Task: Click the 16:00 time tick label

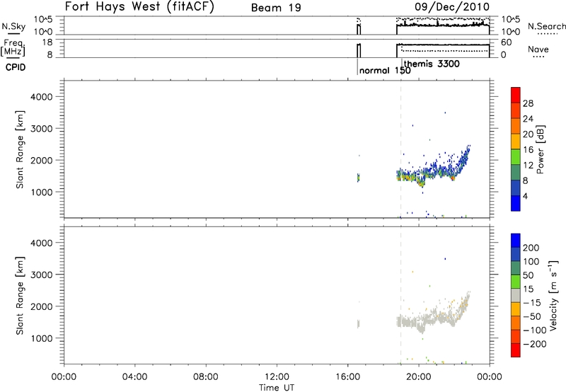Action: (x=347, y=377)
